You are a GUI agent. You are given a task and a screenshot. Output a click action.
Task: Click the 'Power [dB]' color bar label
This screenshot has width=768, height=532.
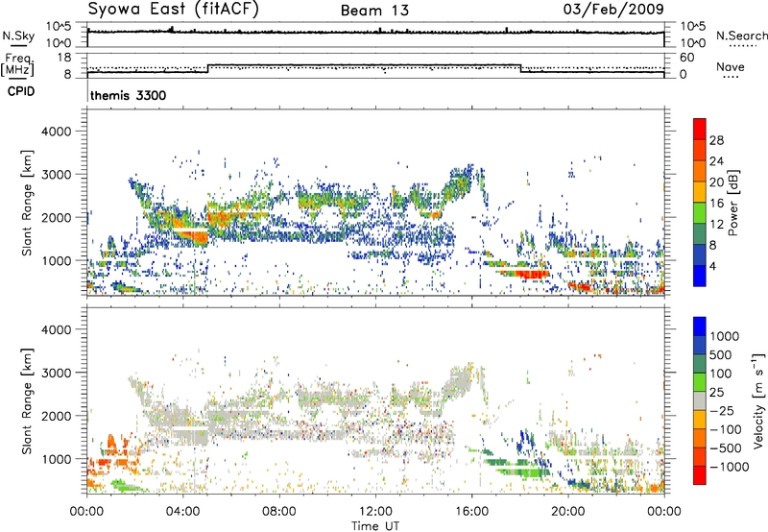[x=733, y=203]
